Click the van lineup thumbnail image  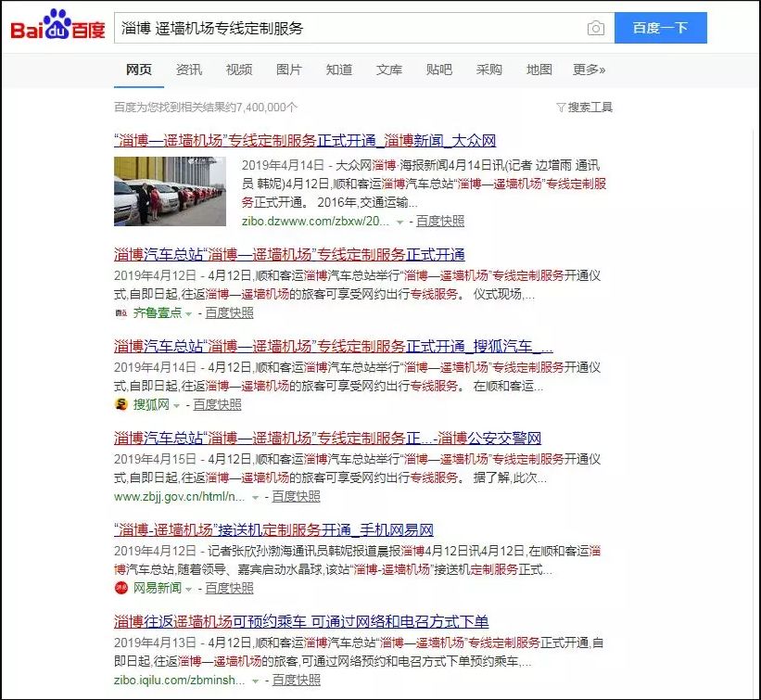click(x=170, y=191)
